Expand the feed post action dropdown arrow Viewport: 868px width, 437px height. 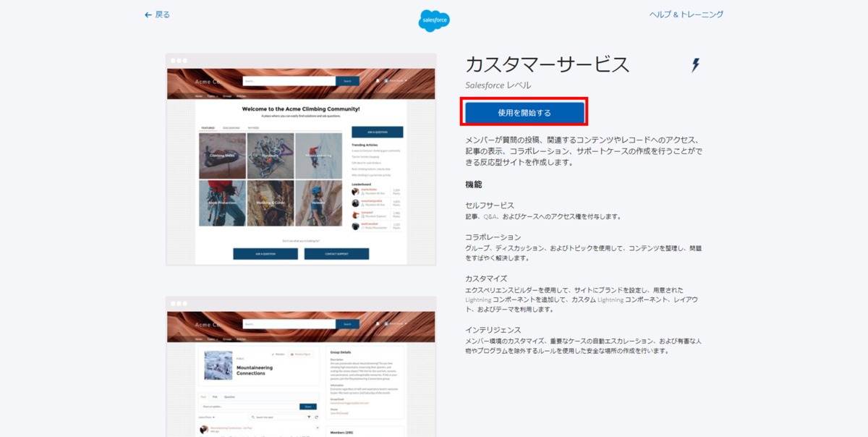pyautogui.click(x=318, y=428)
